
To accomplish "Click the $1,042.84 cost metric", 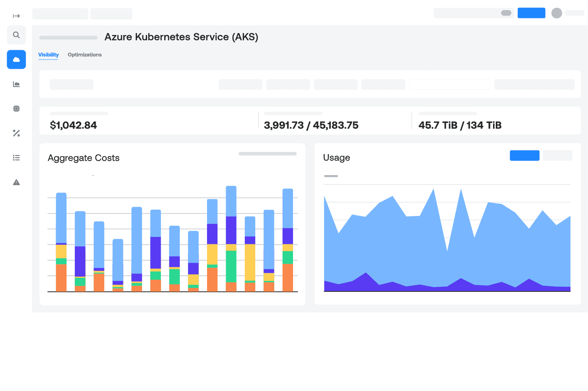I will tap(74, 125).
